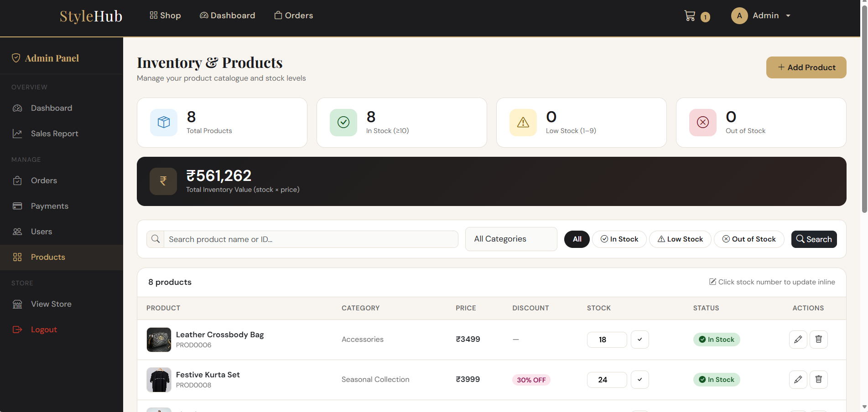The width and height of the screenshot is (868, 412).
Task: Click the View Store icon
Action: 17,304
